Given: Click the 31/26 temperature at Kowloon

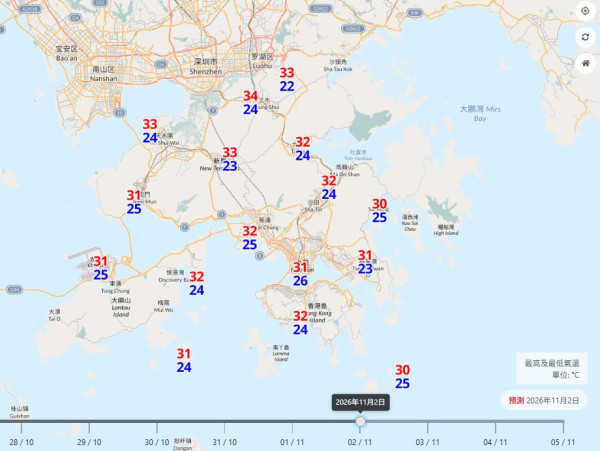Looking at the screenshot, I should point(300,274).
